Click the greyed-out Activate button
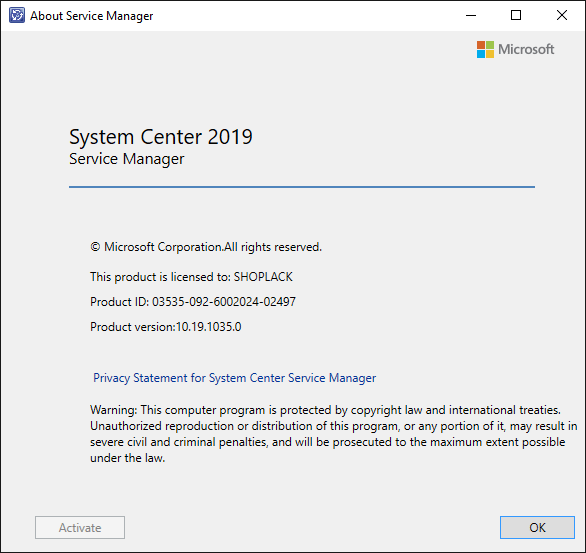The width and height of the screenshot is (586, 553). click(80, 528)
